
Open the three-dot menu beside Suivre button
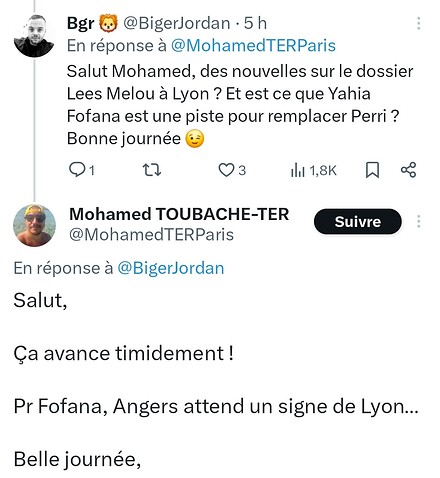(x=419, y=221)
